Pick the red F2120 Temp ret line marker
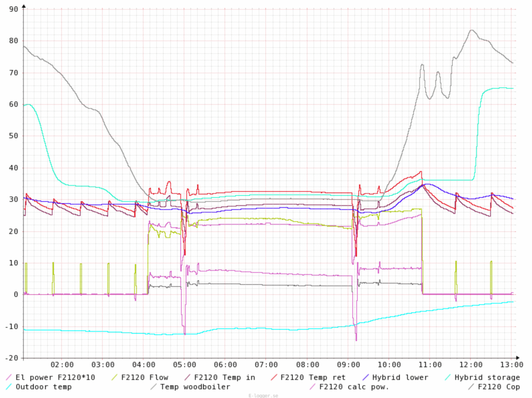This screenshot has width=532, height=398. [x=274, y=377]
